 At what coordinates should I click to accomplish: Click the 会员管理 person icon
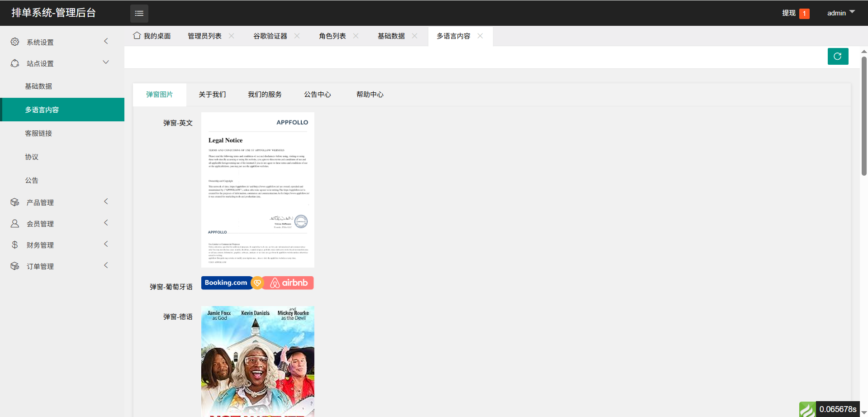pos(15,224)
